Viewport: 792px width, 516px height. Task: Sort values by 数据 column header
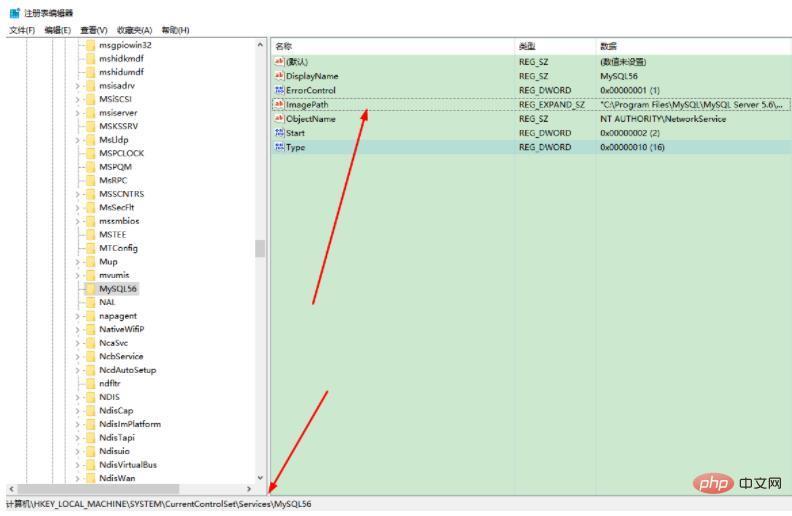tap(694, 46)
